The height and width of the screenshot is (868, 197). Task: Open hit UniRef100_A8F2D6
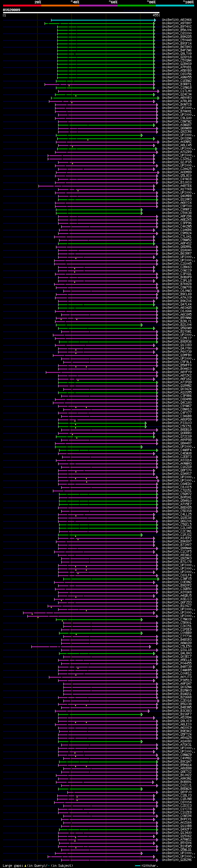[x=176, y=217]
